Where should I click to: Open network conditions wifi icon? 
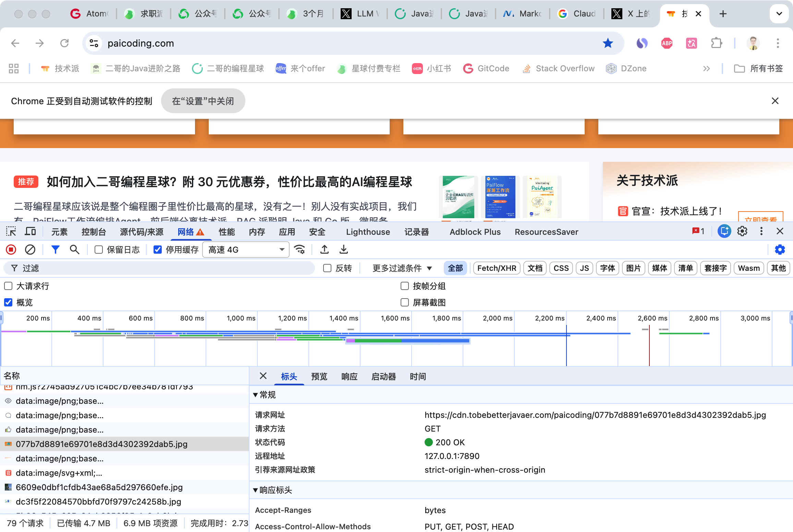[x=300, y=250]
